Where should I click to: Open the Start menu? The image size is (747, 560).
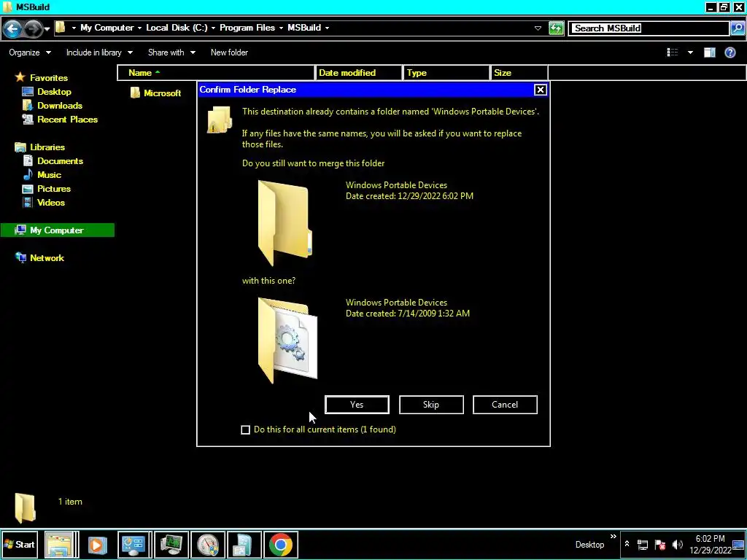tap(20, 544)
